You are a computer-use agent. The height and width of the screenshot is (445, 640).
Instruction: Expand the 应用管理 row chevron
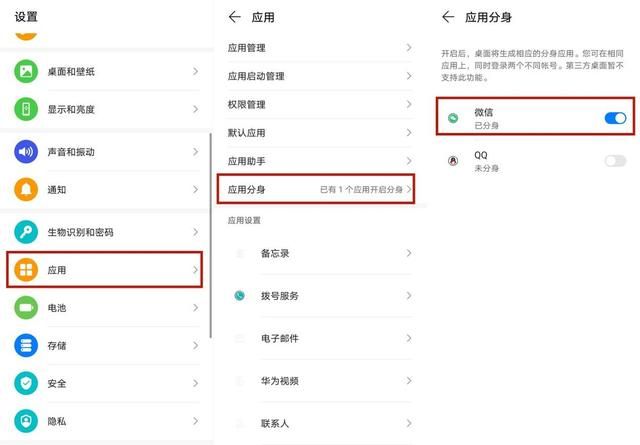(x=409, y=47)
